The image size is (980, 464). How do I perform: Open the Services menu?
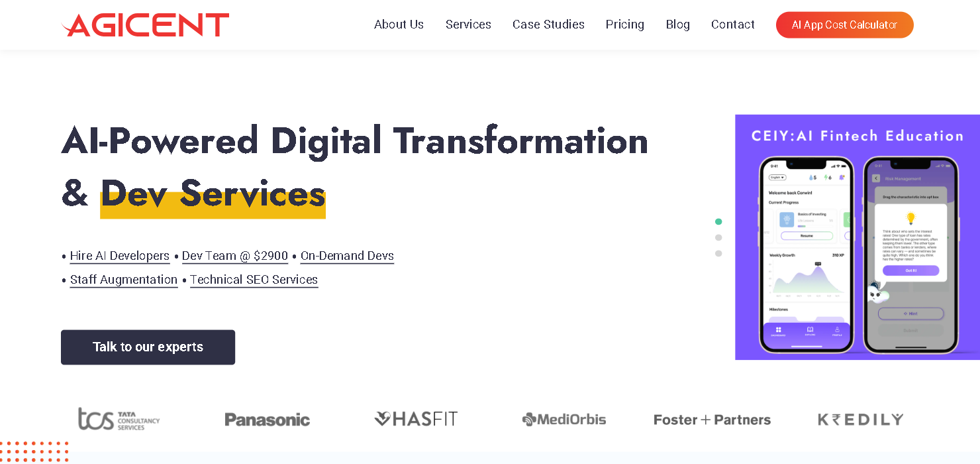(468, 25)
